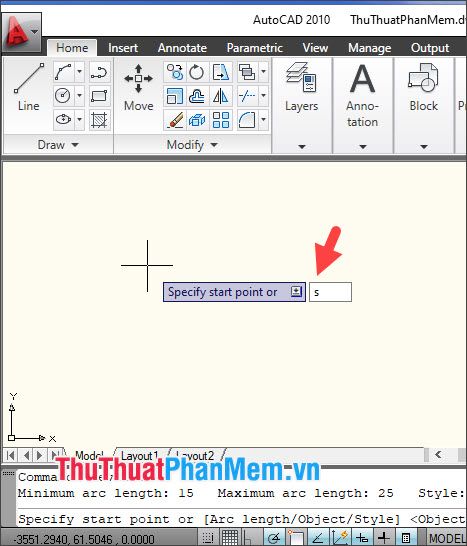
Task: Toggle Quick Properties in status bar
Action: 406,538
